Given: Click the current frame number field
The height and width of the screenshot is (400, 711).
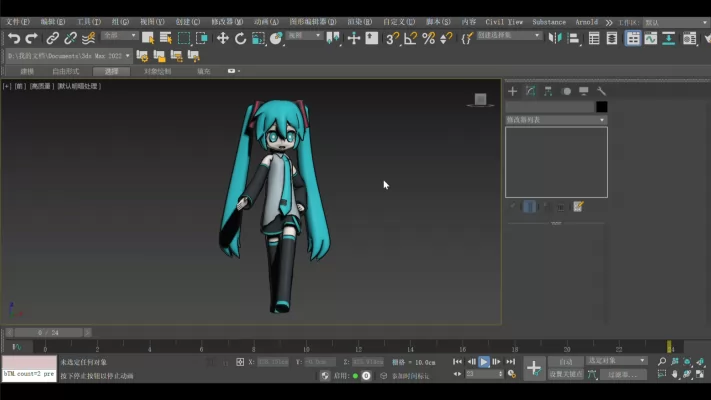Looking at the screenshot, I should click(481, 374).
